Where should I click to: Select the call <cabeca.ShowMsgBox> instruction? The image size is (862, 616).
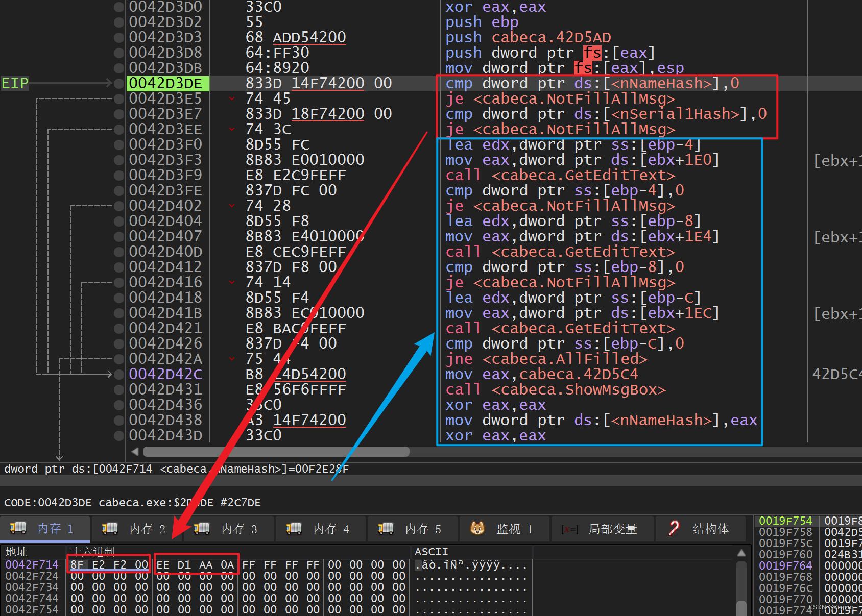(x=556, y=389)
